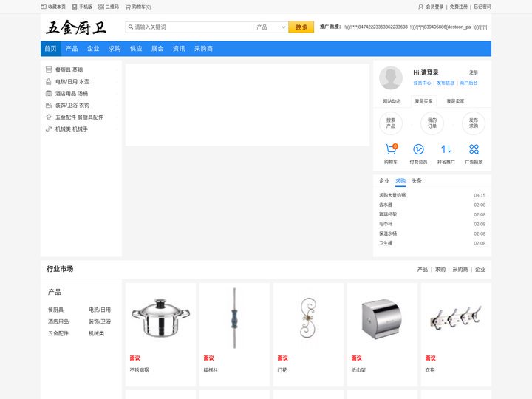Click the 纸巾架 product image

(383, 318)
